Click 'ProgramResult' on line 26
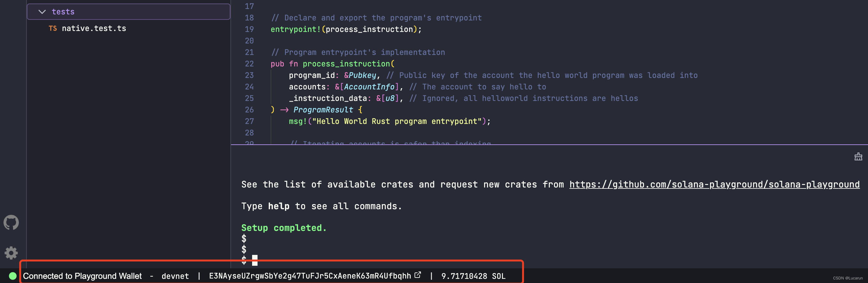868x283 pixels. (323, 110)
